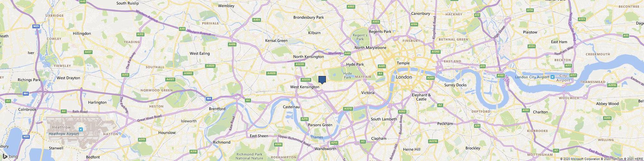This screenshot has width=644, height=161.
Task: Click the Wembley place label
Action: [226, 6]
